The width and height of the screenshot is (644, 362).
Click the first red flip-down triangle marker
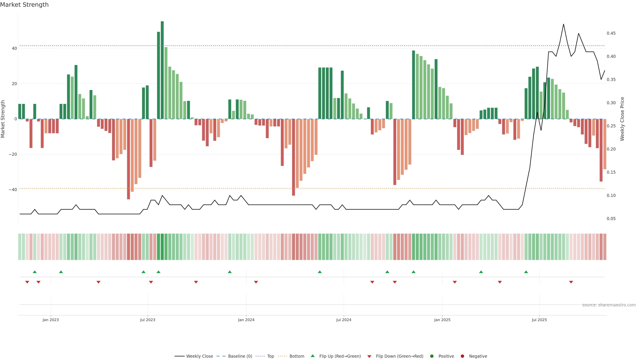click(27, 282)
